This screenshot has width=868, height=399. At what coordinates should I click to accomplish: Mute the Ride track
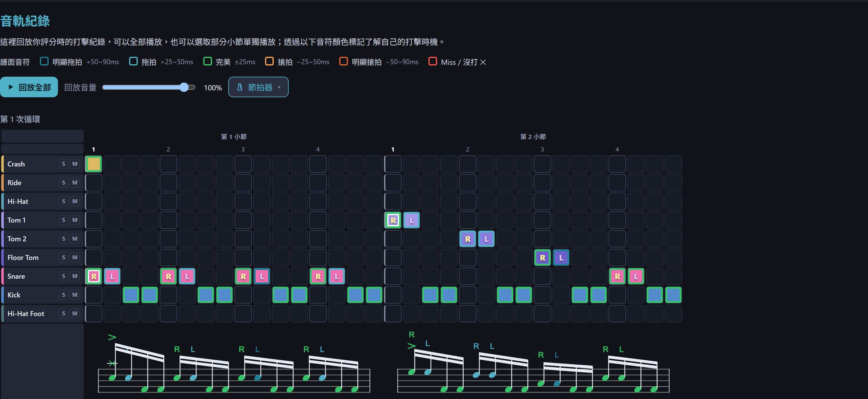pyautogui.click(x=75, y=183)
